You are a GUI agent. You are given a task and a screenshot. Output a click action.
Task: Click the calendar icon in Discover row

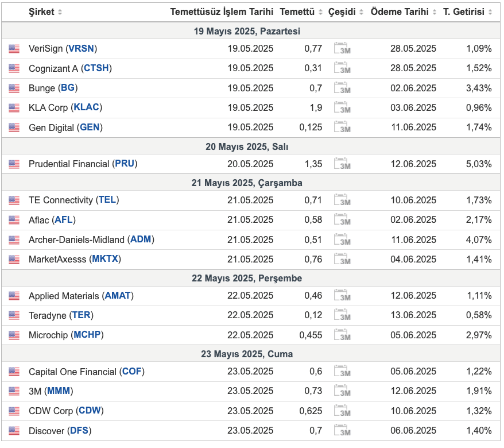[342, 430]
